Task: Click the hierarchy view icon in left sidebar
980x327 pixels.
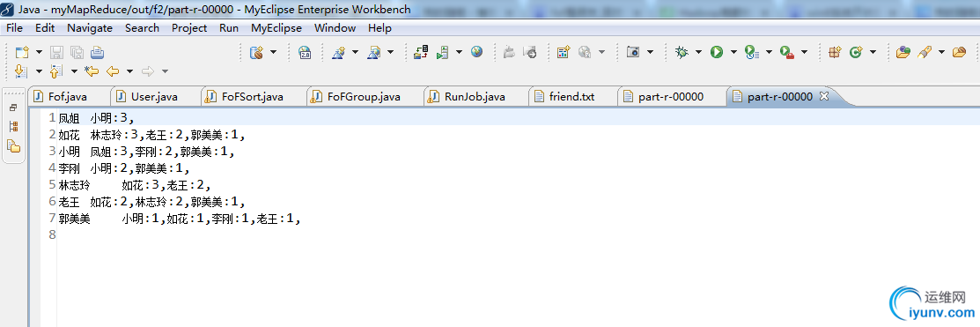Action: (x=14, y=127)
